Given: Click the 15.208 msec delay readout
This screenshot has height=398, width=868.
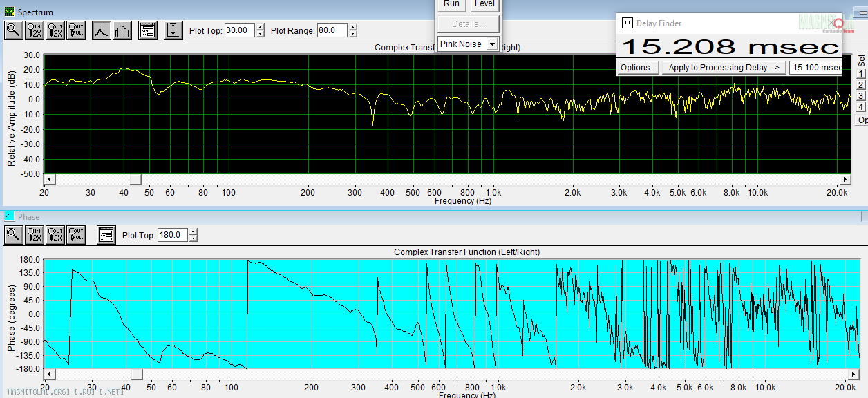Looking at the screenshot, I should (x=730, y=46).
